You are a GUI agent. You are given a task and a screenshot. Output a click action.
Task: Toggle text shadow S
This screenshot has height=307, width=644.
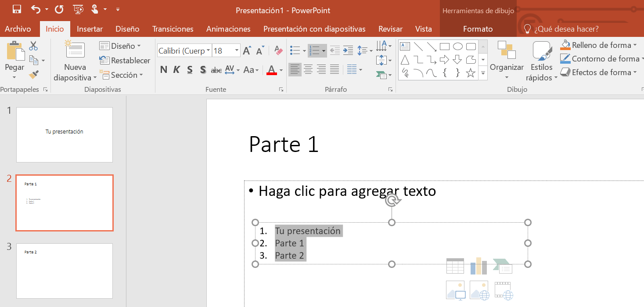coord(203,69)
